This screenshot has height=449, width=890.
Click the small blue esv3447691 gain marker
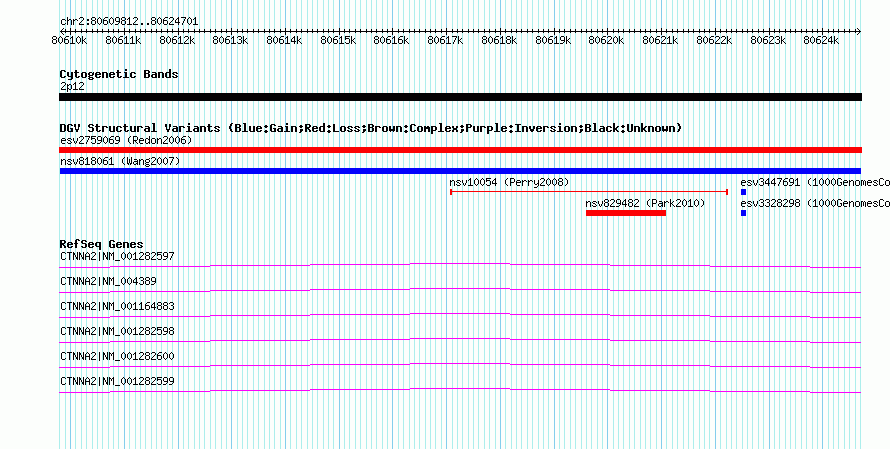coord(744,192)
